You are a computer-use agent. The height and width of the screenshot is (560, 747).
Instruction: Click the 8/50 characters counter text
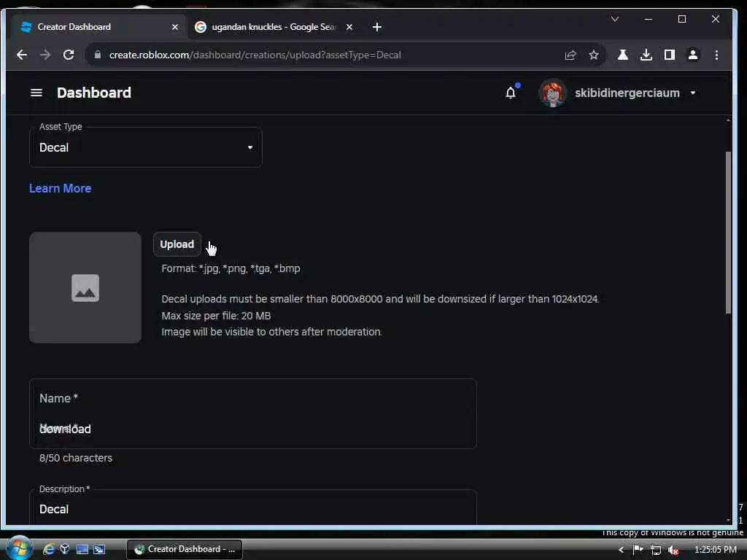tap(76, 458)
